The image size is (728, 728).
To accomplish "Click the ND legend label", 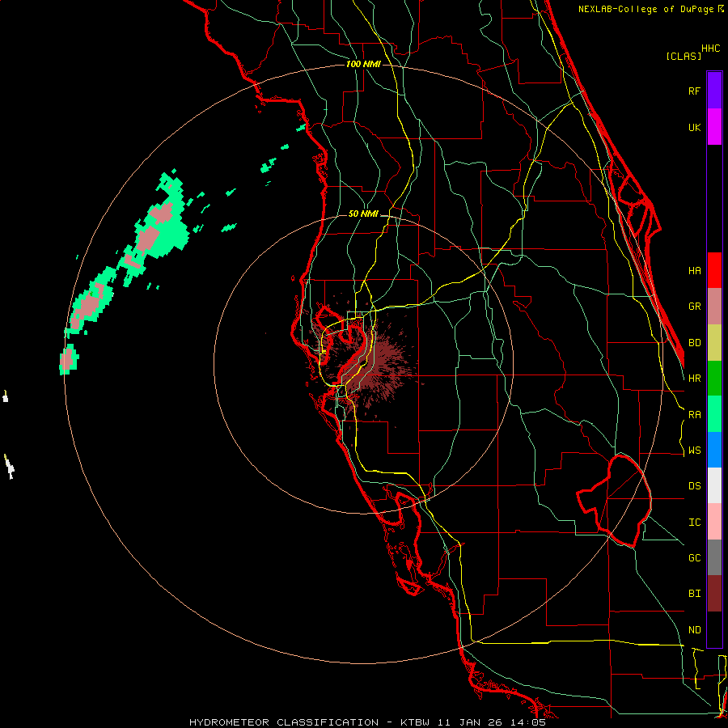I will (x=694, y=630).
